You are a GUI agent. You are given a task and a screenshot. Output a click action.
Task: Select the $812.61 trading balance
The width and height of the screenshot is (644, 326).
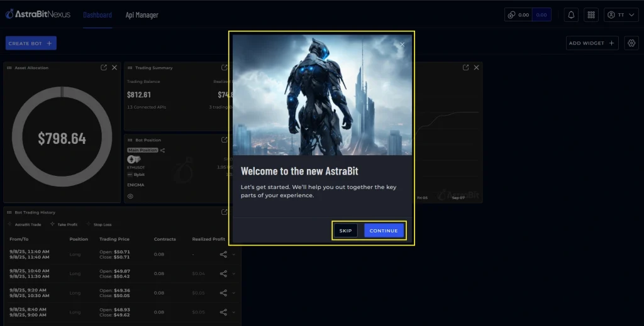pos(139,95)
